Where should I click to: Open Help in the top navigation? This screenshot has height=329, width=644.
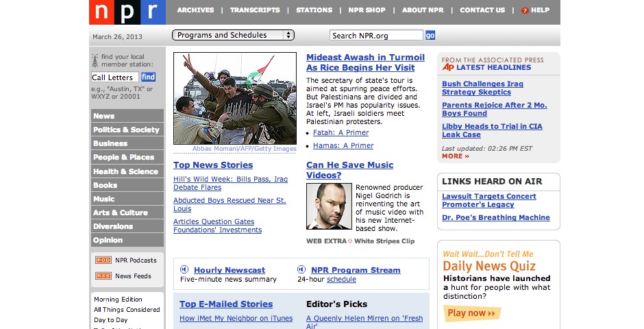(x=540, y=10)
